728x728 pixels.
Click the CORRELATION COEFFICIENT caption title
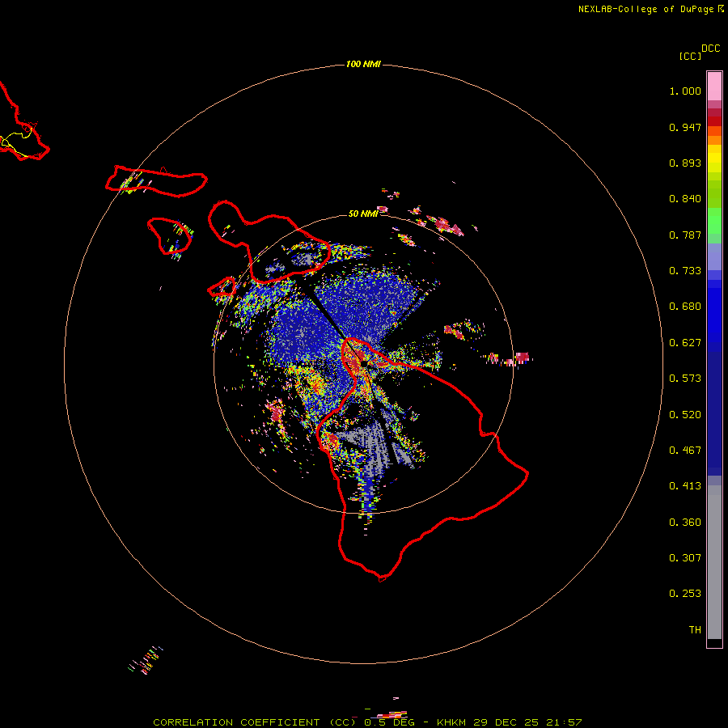(x=236, y=722)
